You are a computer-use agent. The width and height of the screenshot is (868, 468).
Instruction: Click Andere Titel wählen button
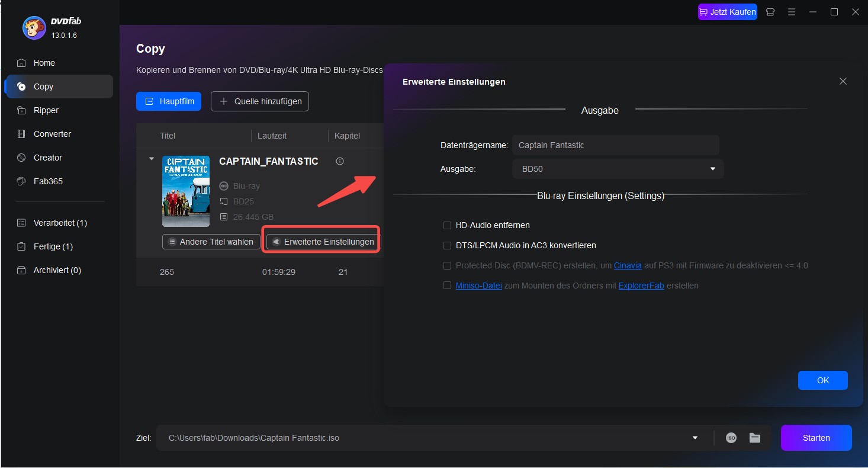pos(211,242)
